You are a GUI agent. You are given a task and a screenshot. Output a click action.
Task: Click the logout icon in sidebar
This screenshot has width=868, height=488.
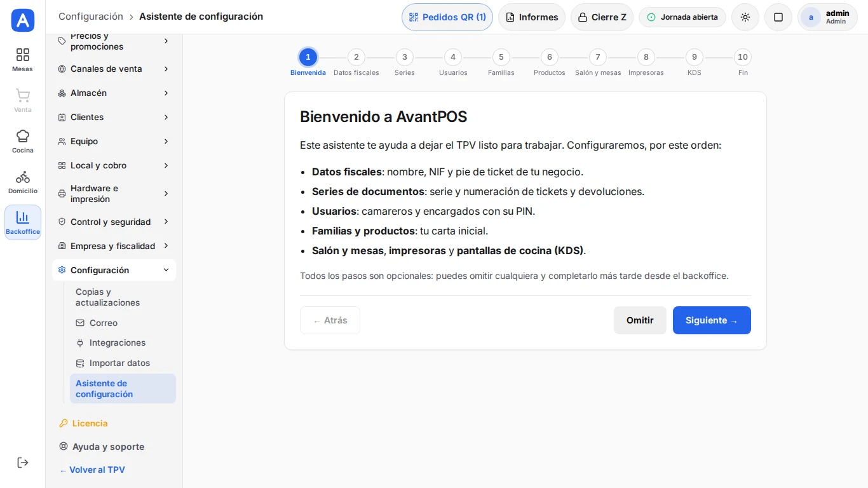click(23, 463)
